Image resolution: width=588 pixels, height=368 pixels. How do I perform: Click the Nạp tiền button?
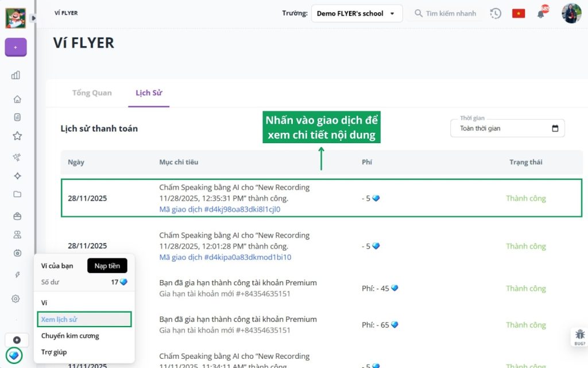click(107, 266)
